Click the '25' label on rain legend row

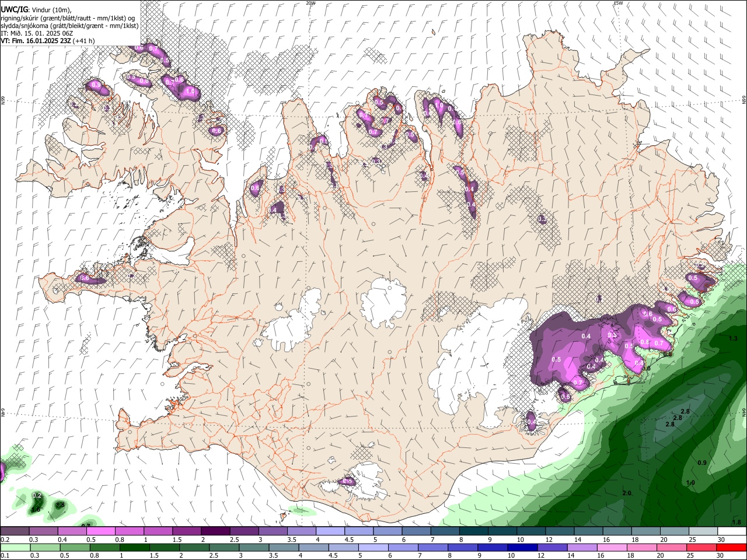coord(690,555)
